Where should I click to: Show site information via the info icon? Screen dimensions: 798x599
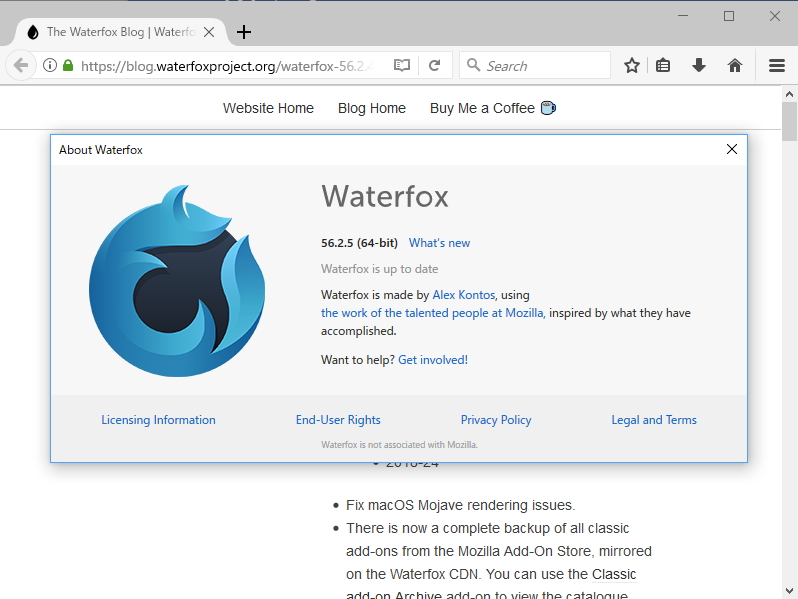(x=50, y=65)
